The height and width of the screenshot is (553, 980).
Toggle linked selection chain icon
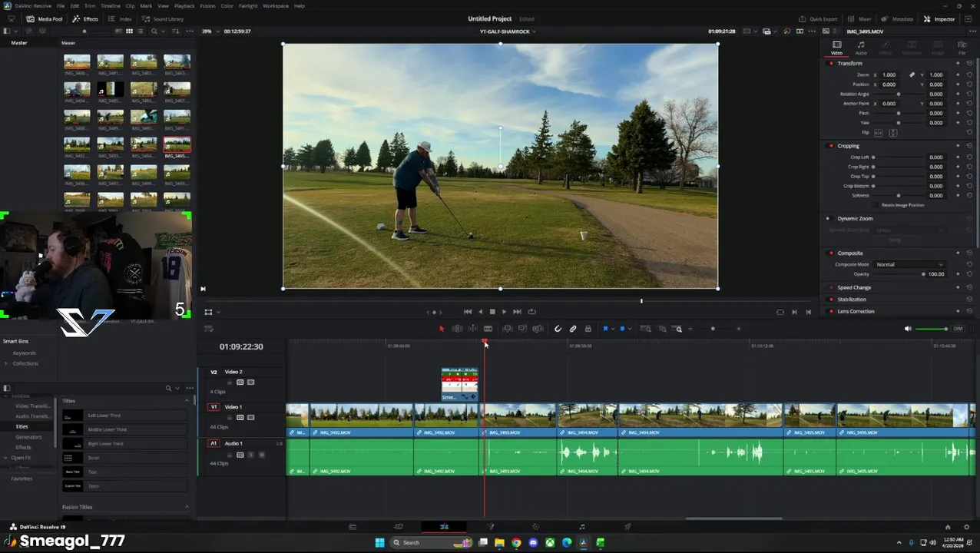[x=573, y=329]
